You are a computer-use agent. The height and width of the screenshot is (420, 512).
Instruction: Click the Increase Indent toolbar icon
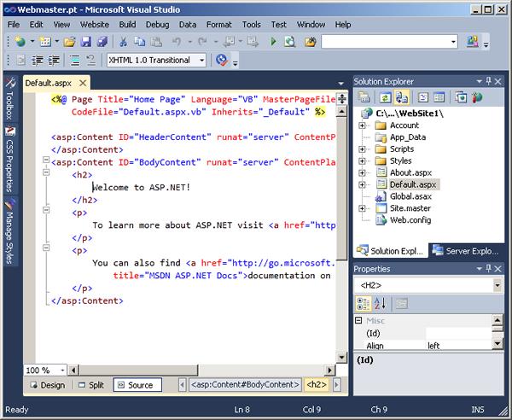click(54, 60)
